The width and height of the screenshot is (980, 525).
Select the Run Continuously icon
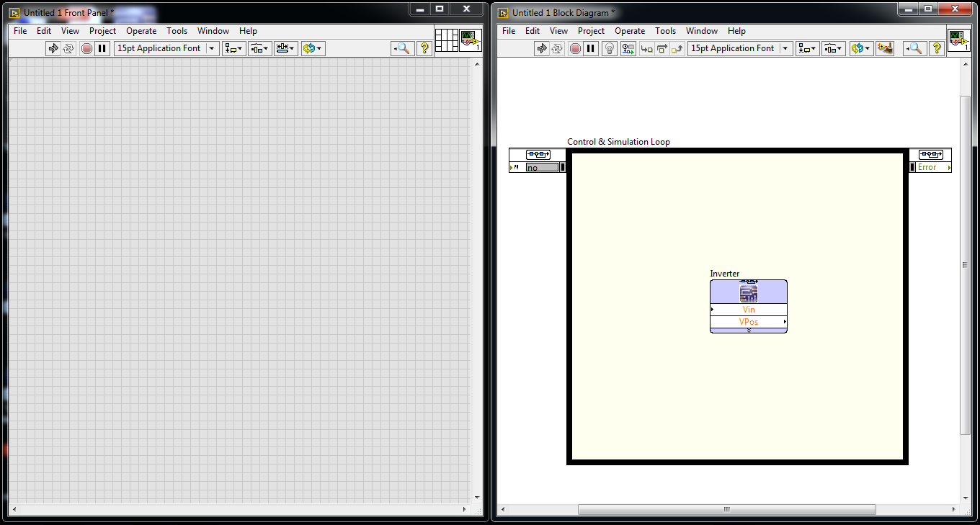coord(556,48)
